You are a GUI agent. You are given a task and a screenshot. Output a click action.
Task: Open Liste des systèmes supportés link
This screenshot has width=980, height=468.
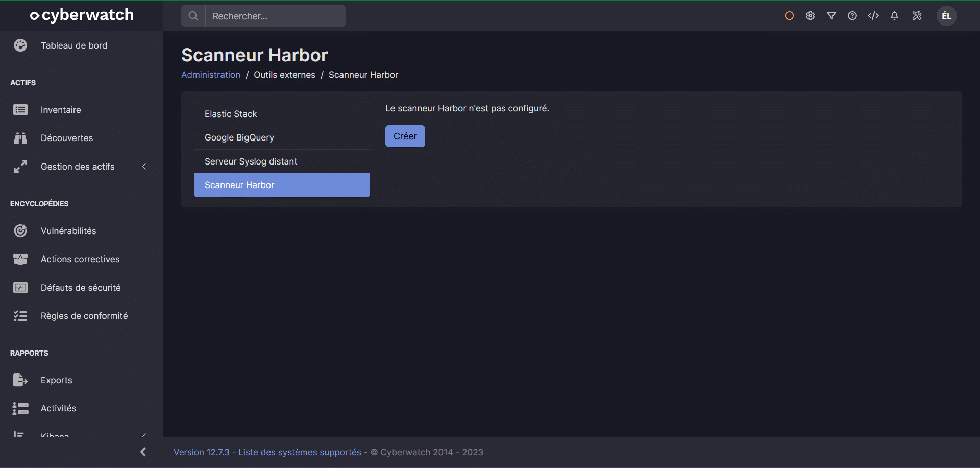tap(300, 452)
